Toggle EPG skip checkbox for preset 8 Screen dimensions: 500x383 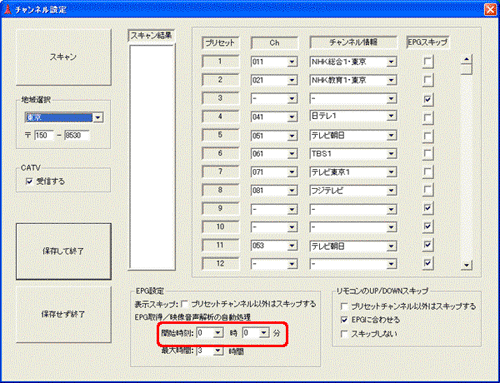click(x=428, y=191)
